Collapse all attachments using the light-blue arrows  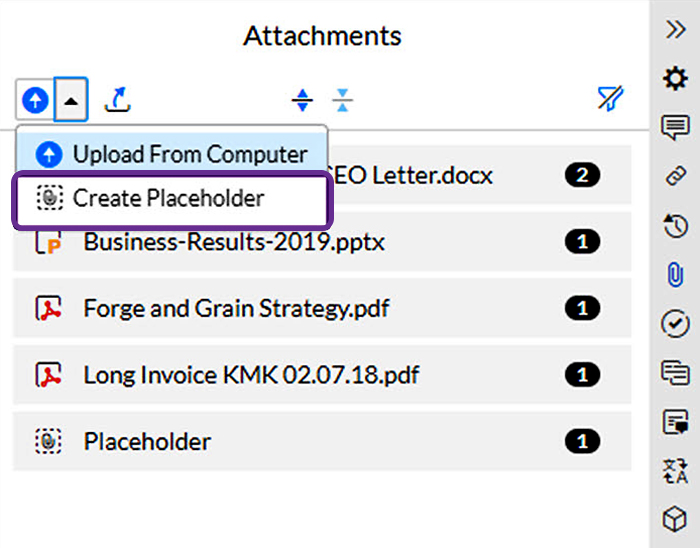[x=343, y=99]
